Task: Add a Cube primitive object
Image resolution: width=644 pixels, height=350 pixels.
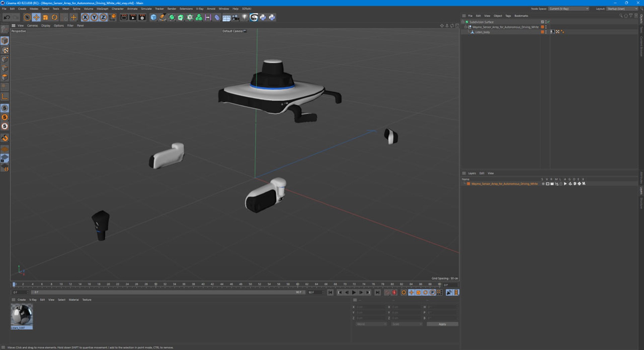Action: [153, 17]
